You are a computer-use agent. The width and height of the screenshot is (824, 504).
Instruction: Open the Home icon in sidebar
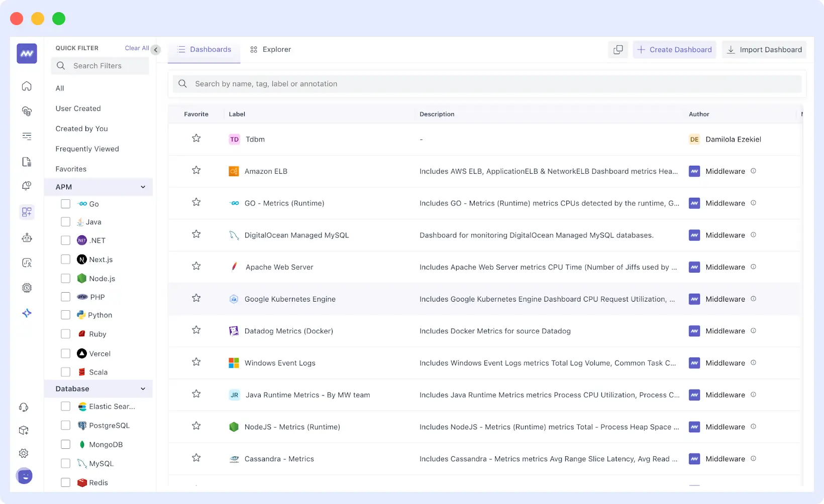pyautogui.click(x=26, y=86)
